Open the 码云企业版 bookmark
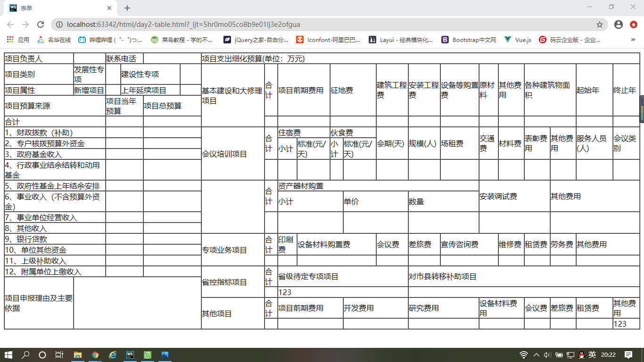644x362 pixels. tap(570, 40)
